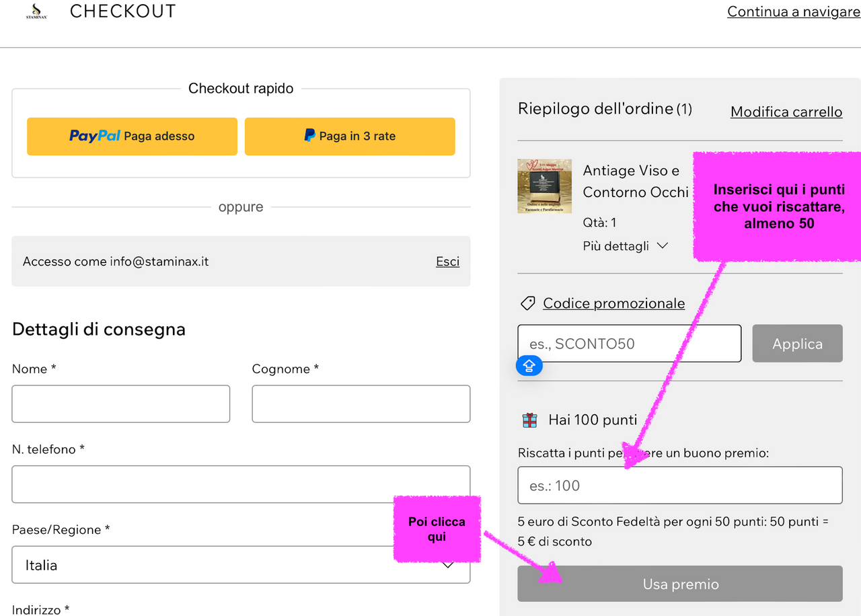Click the Staminax logo icon
This screenshot has width=861, height=616.
(36, 11)
